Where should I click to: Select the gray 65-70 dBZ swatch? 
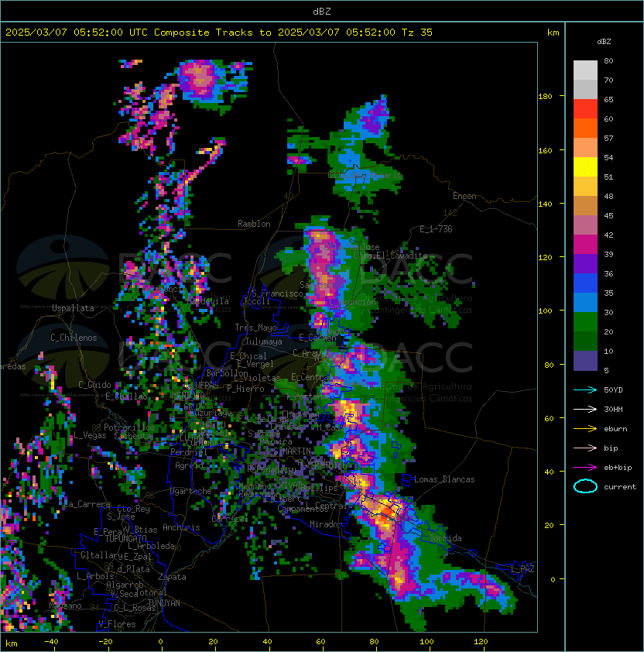(585, 89)
